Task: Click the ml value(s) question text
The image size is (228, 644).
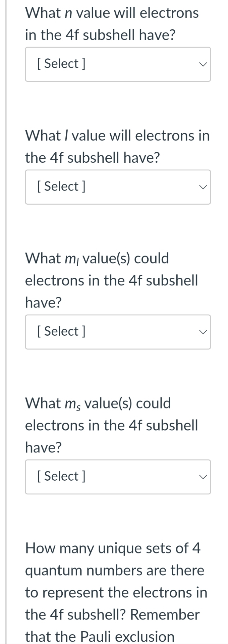Action: (111, 280)
